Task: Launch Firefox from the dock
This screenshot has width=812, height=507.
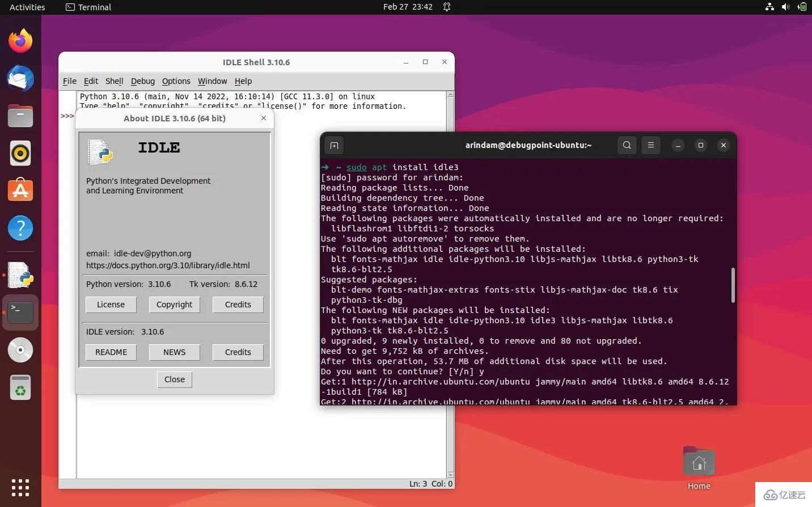Action: pos(20,40)
